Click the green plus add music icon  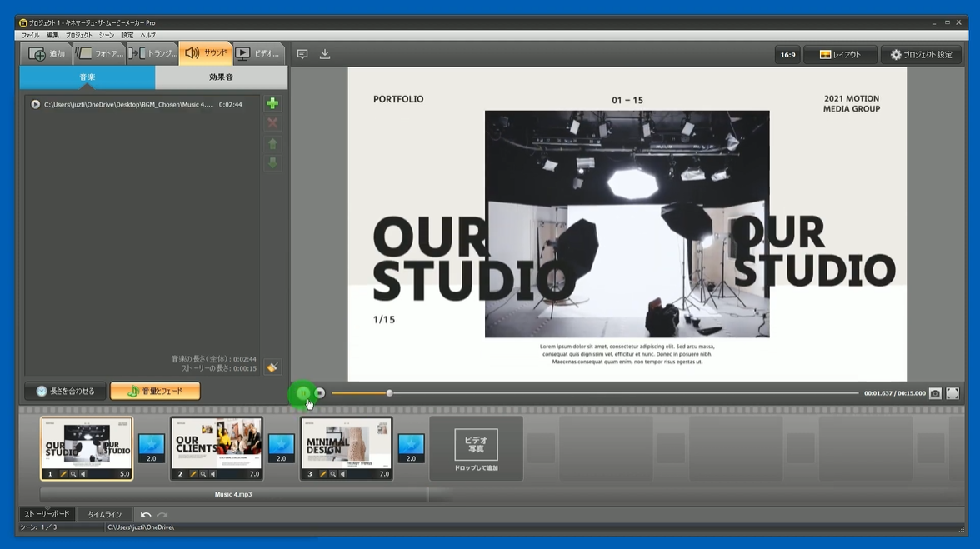272,104
